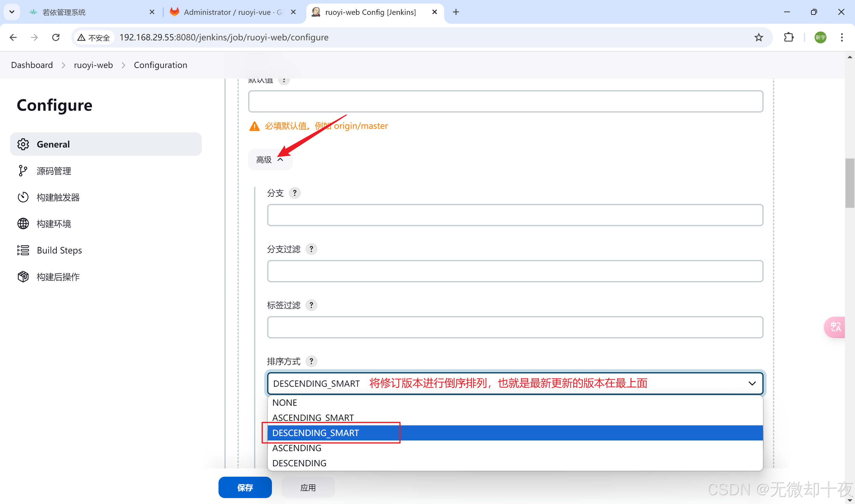Click the 保存 save button

pyautogui.click(x=245, y=487)
